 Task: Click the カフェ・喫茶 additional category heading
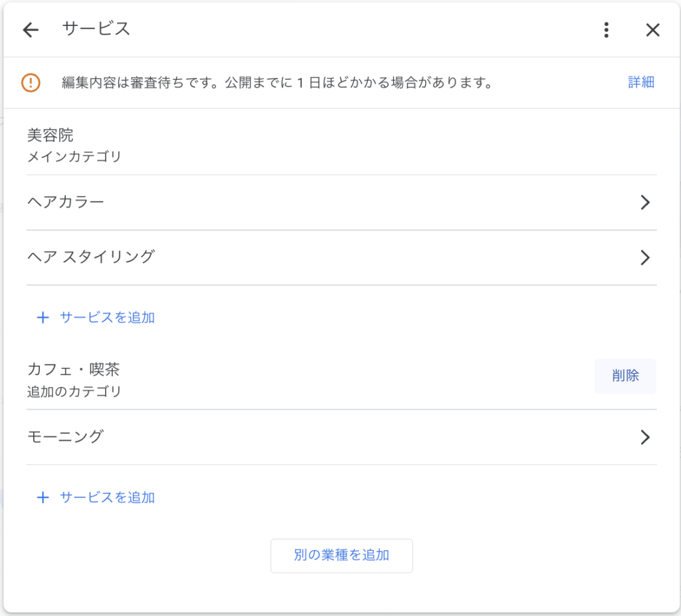pos(73,369)
